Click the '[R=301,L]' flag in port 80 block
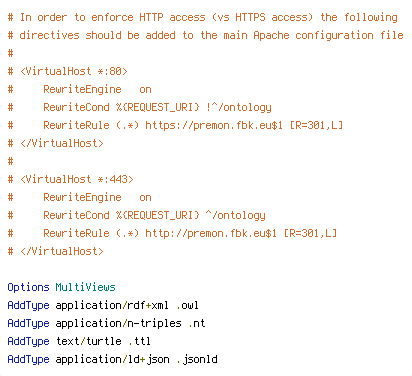Image resolution: width=412 pixels, height=376 pixels. pos(316,125)
